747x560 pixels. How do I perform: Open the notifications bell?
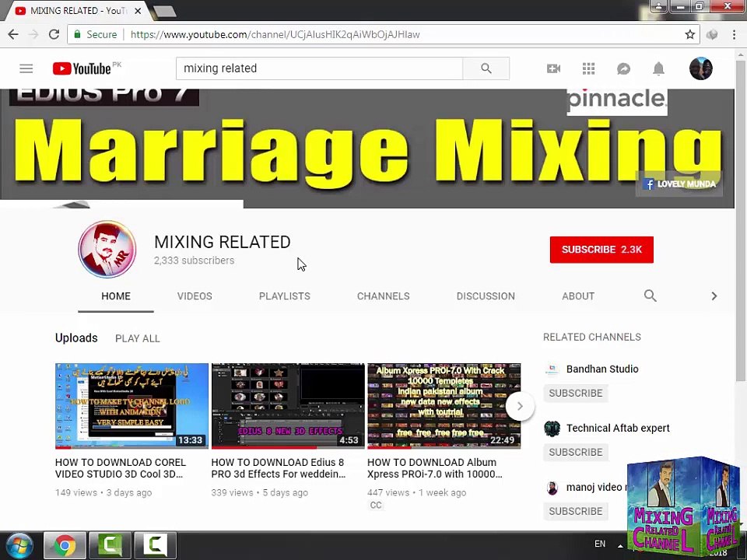coord(658,68)
